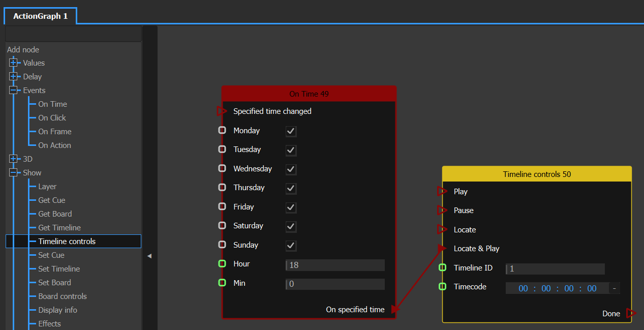
Task: Collapse the Events tree group
Action: [x=13, y=91]
